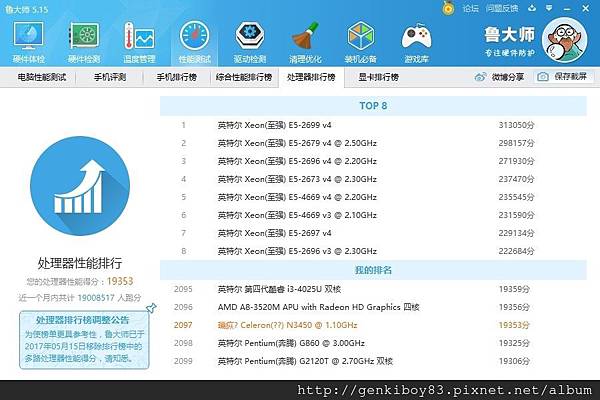Screen dimensions: 600x400
Task: Switch to 手机评测 tab
Action: (x=110, y=77)
